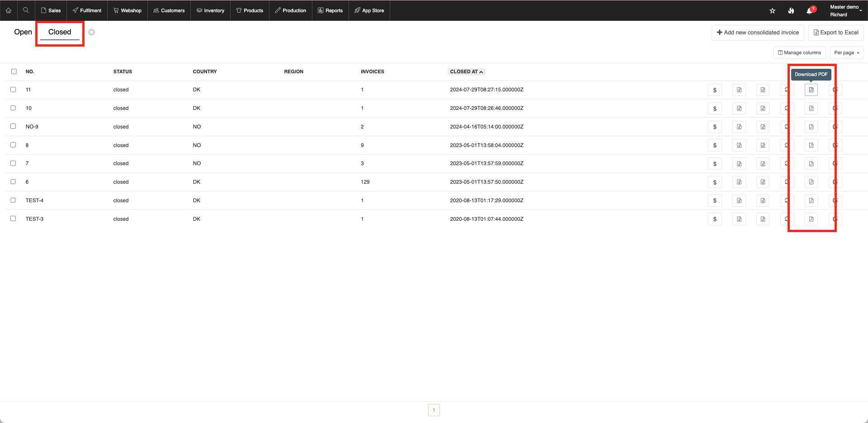Toggle the select-all checkbox in header

14,71
